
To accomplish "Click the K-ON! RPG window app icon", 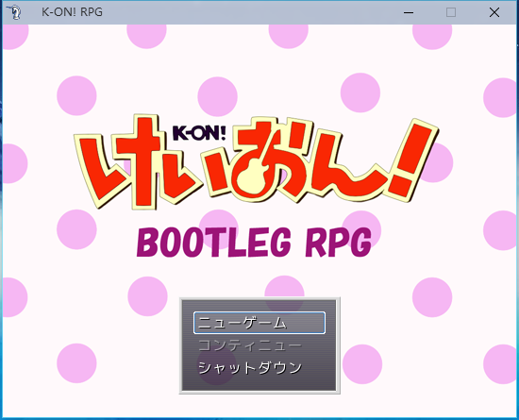I will pos(14,12).
